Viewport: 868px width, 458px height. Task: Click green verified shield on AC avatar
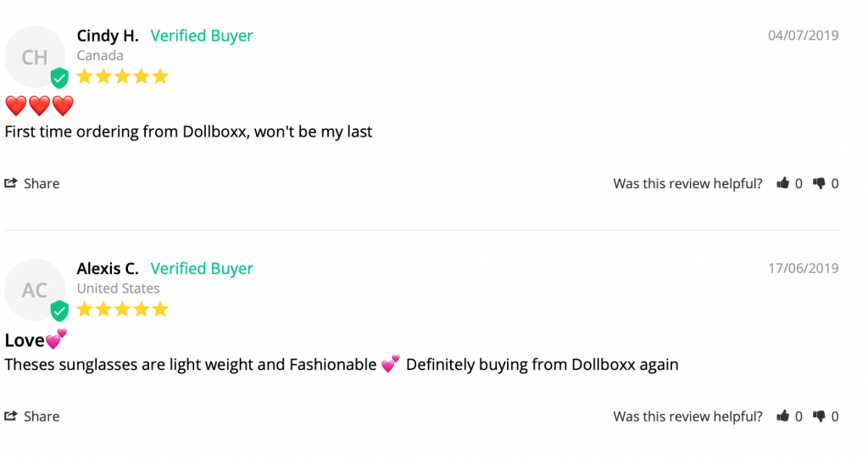click(x=59, y=310)
